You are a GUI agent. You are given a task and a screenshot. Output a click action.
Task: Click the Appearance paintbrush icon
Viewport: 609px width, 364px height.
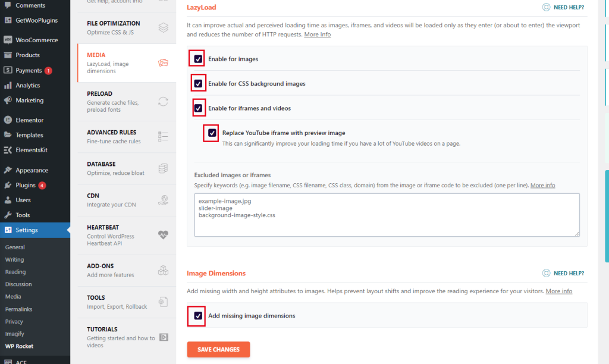[x=8, y=170]
